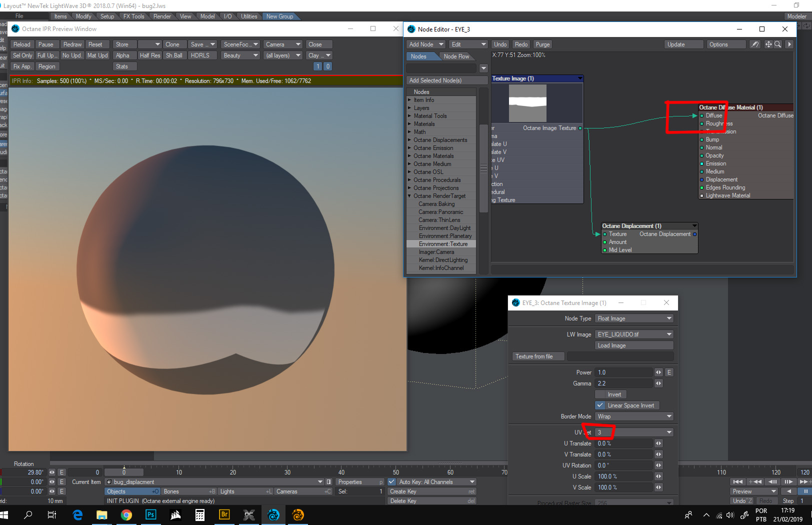This screenshot has height=525, width=812.
Task: Click the first rotation envelope E button
Action: (x=61, y=472)
